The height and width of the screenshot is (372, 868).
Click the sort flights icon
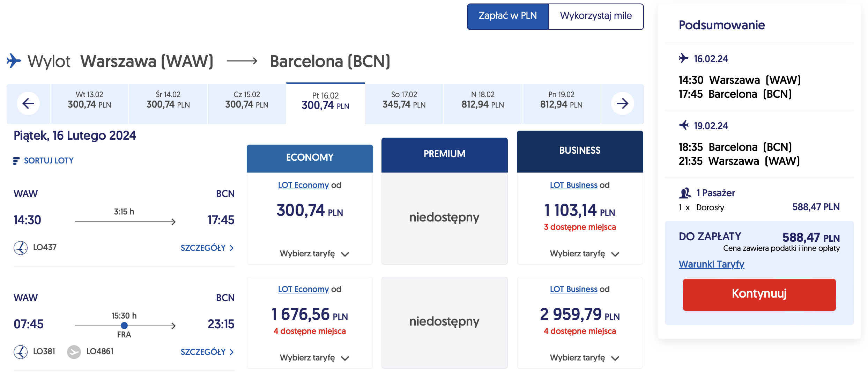click(x=16, y=161)
